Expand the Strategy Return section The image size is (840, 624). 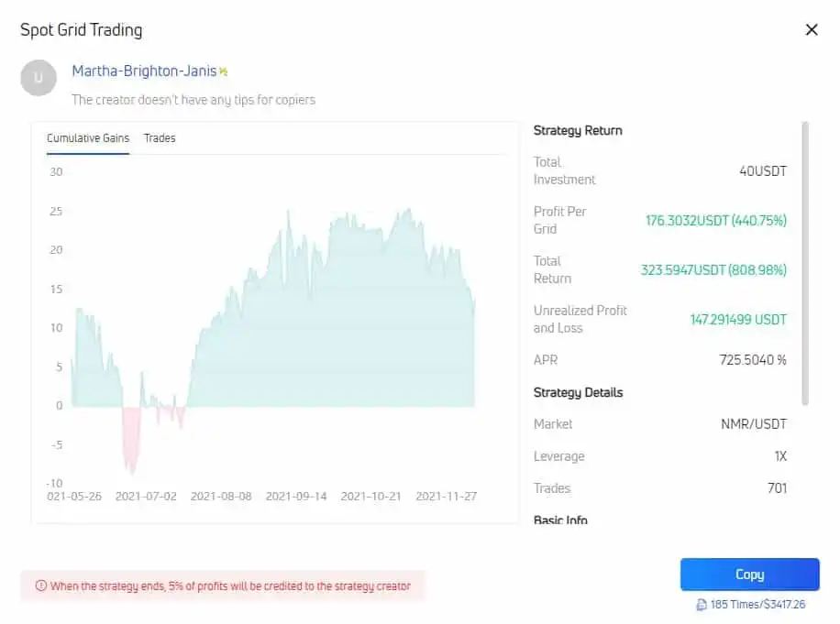pos(578,130)
